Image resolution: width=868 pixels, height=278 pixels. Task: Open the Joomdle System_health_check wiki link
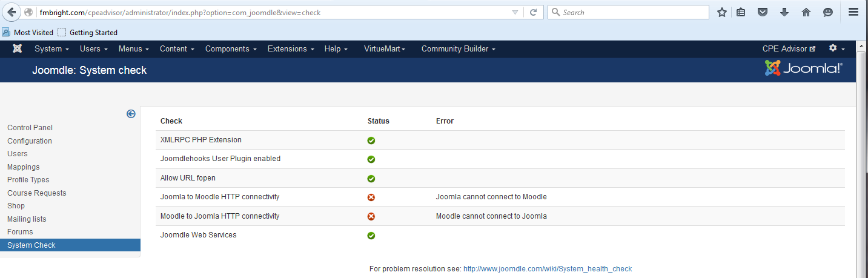548,269
